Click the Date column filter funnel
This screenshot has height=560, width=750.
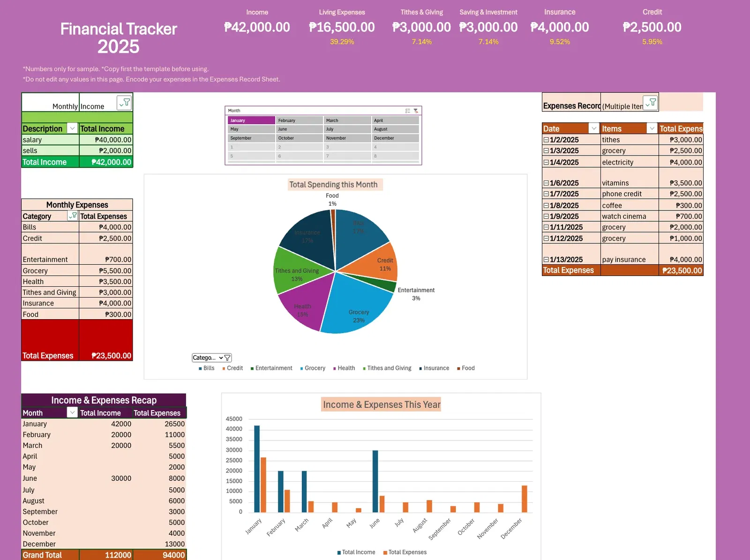[593, 128]
